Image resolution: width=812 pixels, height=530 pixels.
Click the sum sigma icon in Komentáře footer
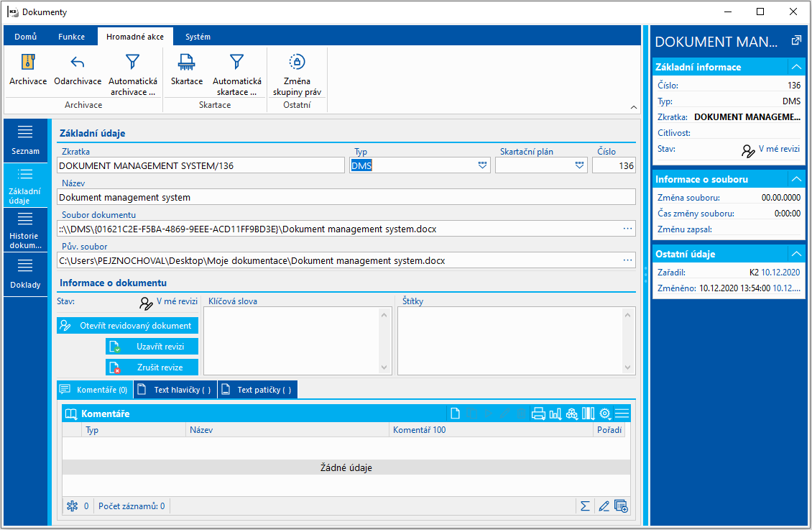coord(585,506)
